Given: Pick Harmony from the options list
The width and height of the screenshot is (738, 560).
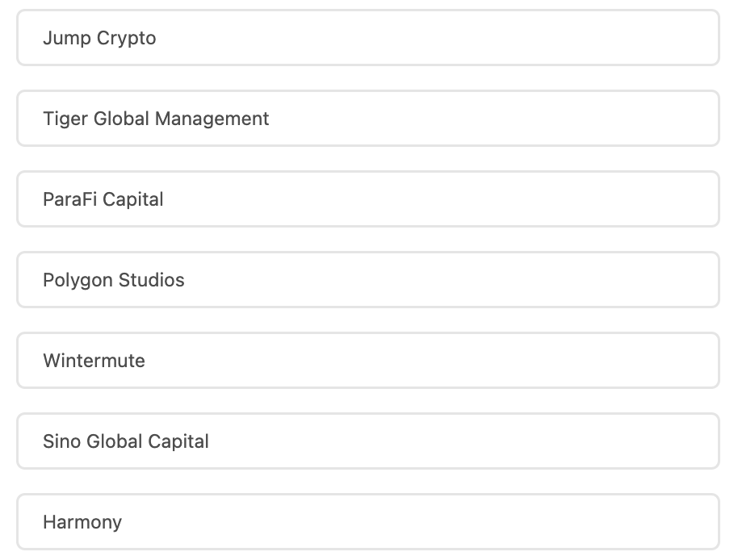Looking at the screenshot, I should tap(367, 522).
